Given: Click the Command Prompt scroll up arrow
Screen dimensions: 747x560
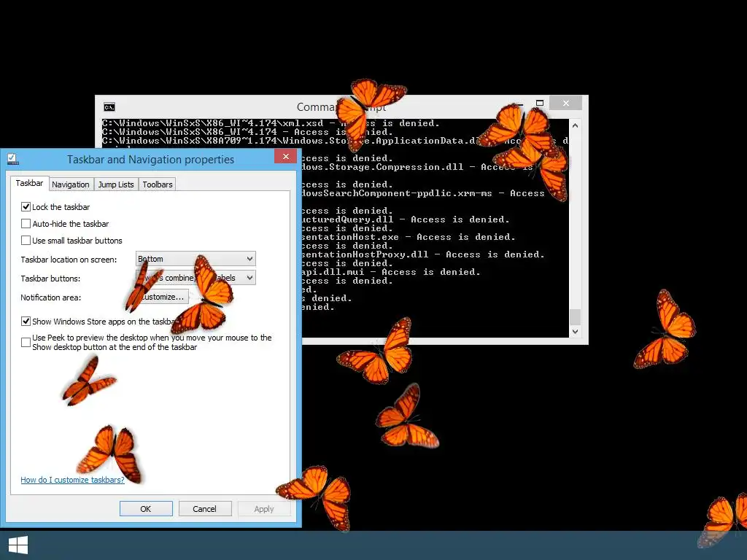Looking at the screenshot, I should 575,125.
